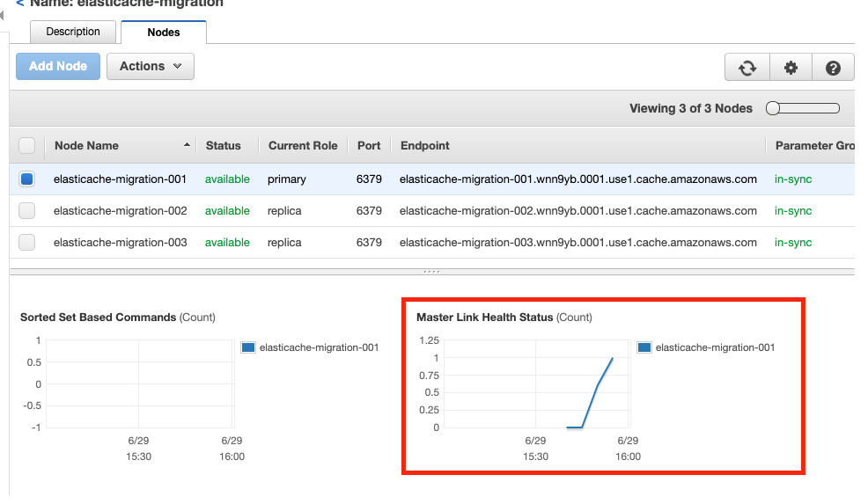Click in-sync for elasticache-migration-001

[792, 179]
